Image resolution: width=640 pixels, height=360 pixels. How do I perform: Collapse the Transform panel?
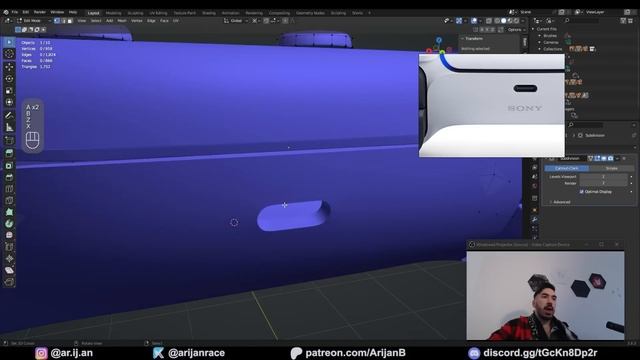tap(463, 38)
